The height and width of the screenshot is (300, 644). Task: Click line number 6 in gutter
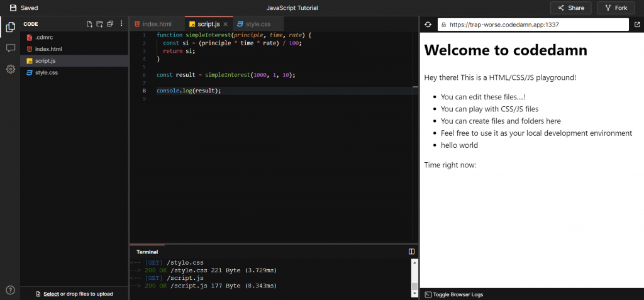point(144,75)
